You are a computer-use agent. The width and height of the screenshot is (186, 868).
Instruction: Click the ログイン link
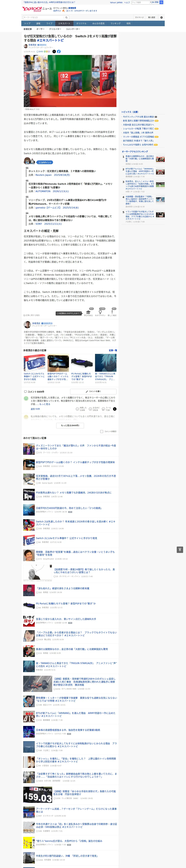click(57, 11)
